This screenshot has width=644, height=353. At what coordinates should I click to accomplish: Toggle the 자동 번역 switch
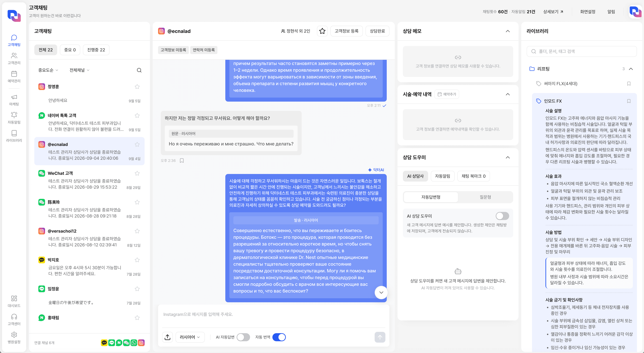(279, 337)
